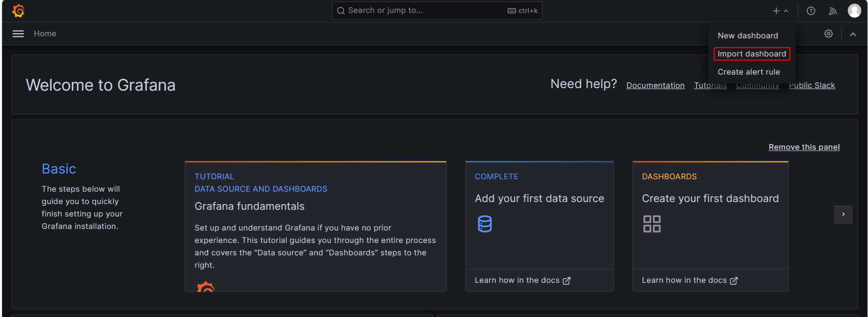Image resolution: width=868 pixels, height=317 pixels.
Task: Click the Grafana icon in tutorial card
Action: click(205, 286)
